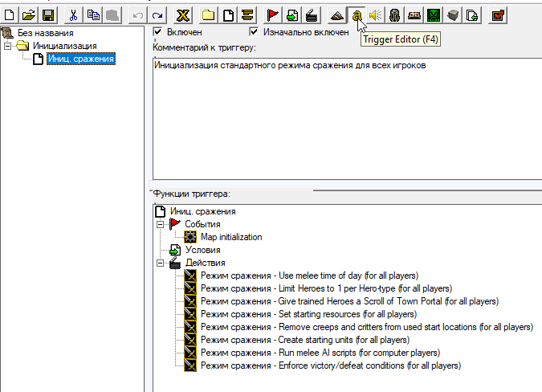Select the 'Без названия' map root
The width and height of the screenshot is (542, 392).
tap(45, 33)
